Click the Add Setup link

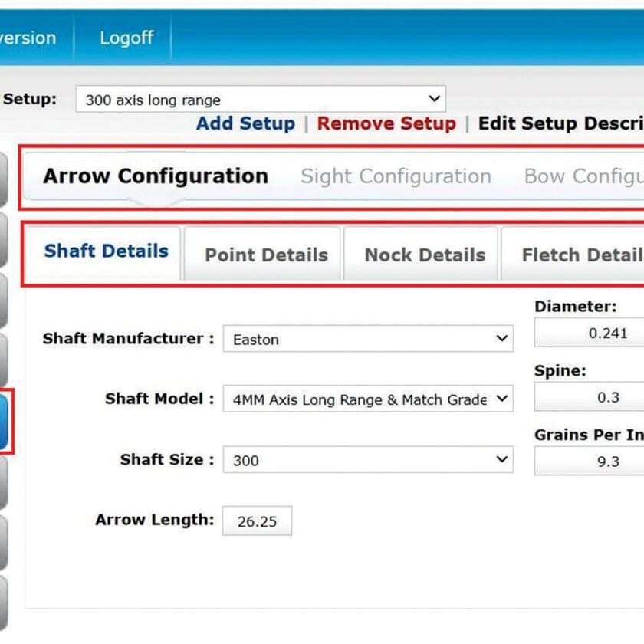click(x=245, y=123)
